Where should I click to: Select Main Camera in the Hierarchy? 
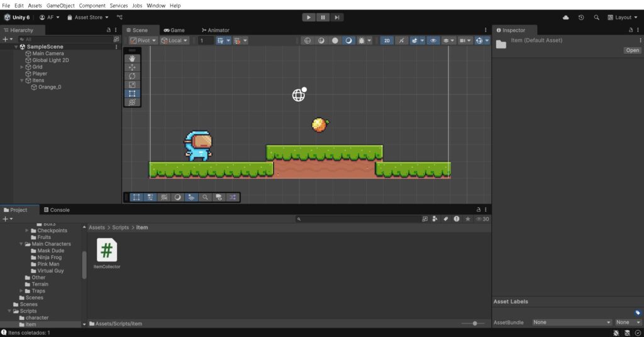pyautogui.click(x=48, y=53)
